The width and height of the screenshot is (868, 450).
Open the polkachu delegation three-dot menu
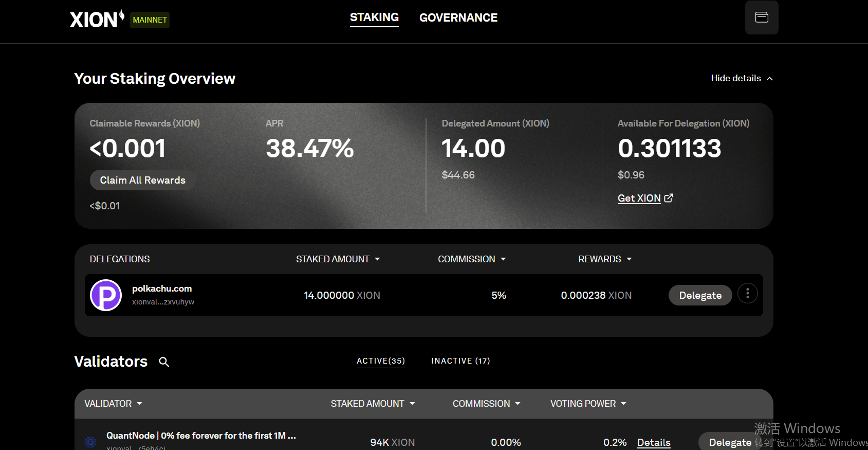click(748, 294)
